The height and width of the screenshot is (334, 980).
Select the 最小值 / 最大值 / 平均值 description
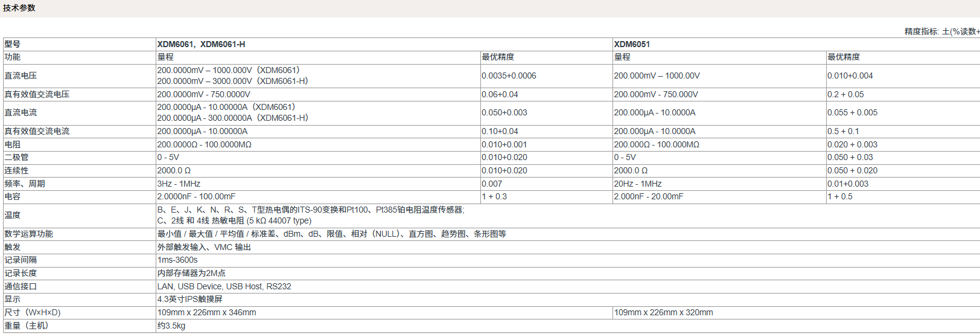point(332,234)
